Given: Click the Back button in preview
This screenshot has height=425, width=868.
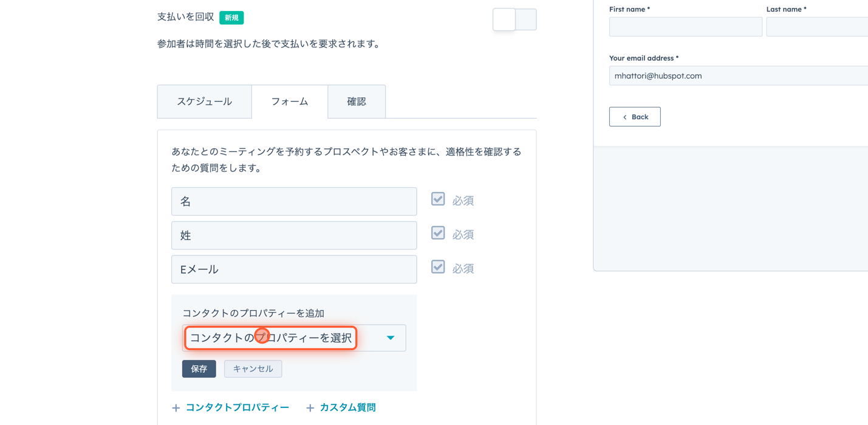Looking at the screenshot, I should click(x=635, y=117).
